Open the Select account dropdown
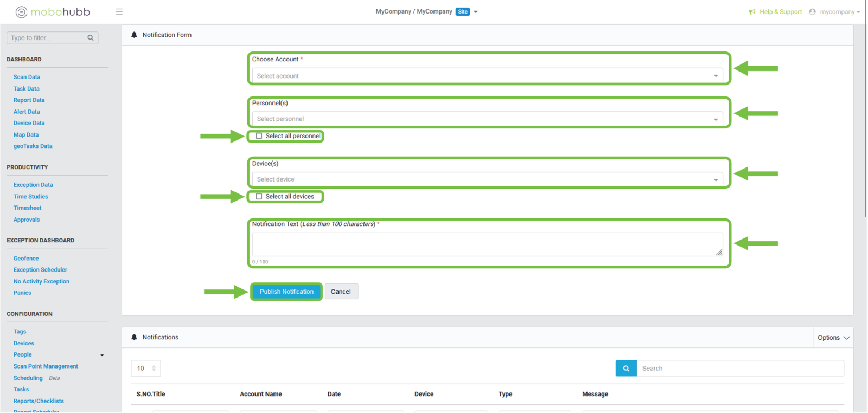Image resolution: width=868 pixels, height=413 pixels. (487, 76)
